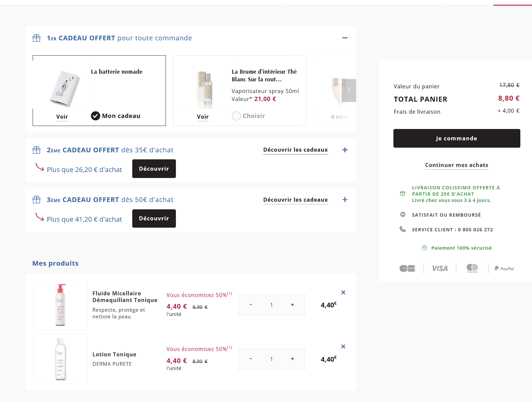The height and width of the screenshot is (402, 532).
Task: Expand the 3ème cadeau offert section
Action: click(x=345, y=200)
